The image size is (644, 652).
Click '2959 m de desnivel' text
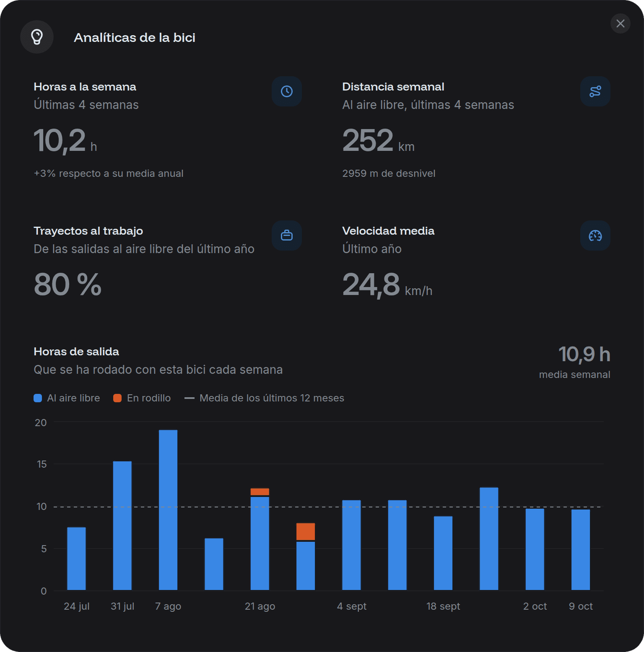coord(389,173)
